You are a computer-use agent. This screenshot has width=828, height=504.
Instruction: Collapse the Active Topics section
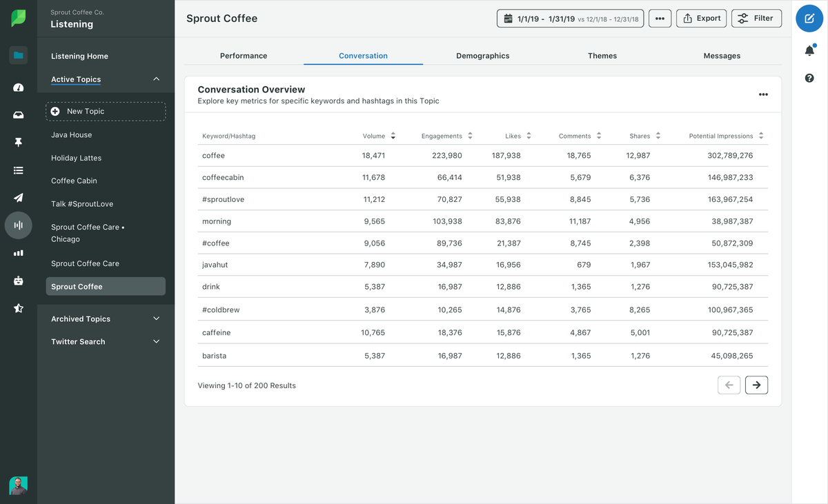click(x=156, y=79)
